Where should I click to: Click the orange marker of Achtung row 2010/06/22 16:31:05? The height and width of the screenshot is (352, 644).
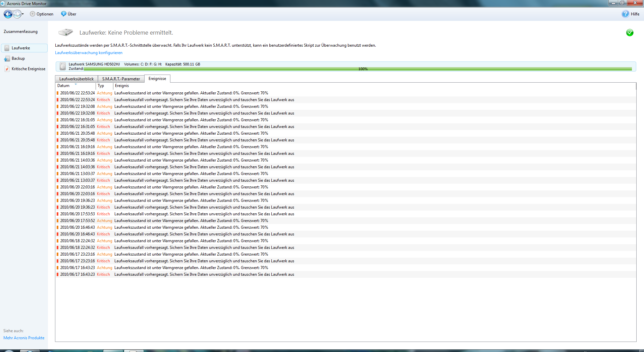[57, 120]
